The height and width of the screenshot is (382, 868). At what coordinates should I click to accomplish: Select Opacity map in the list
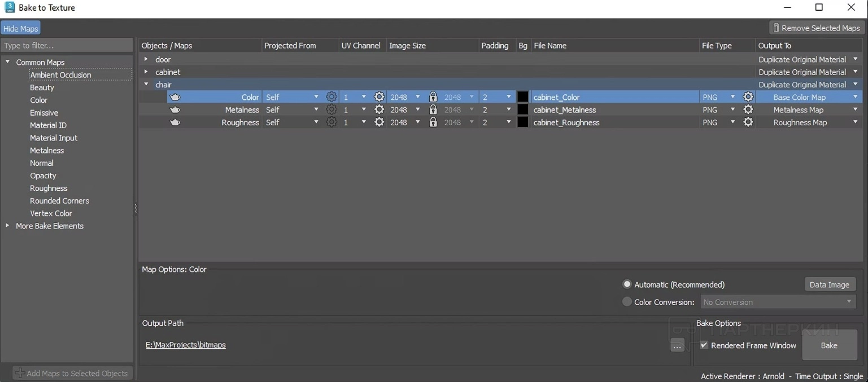[x=43, y=175]
